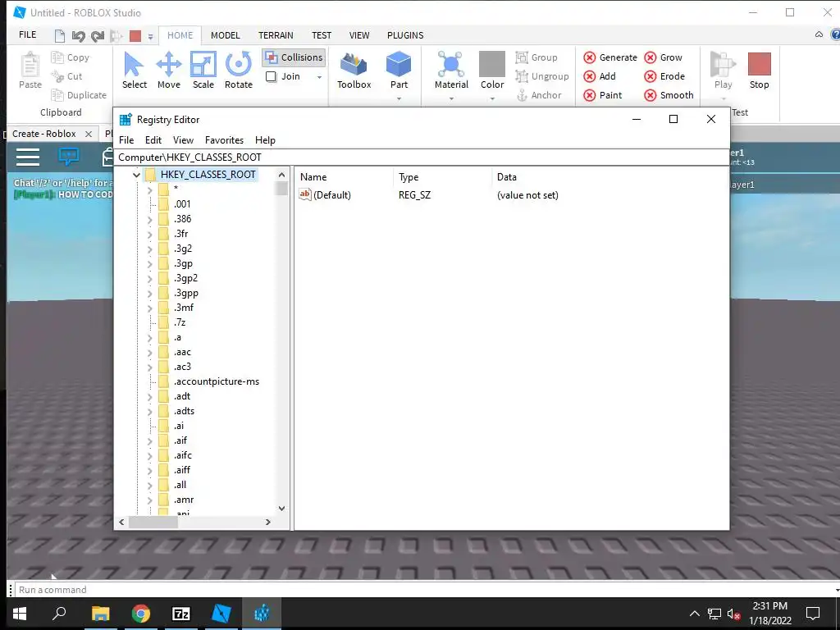
Task: Click the Play test button
Action: click(724, 71)
